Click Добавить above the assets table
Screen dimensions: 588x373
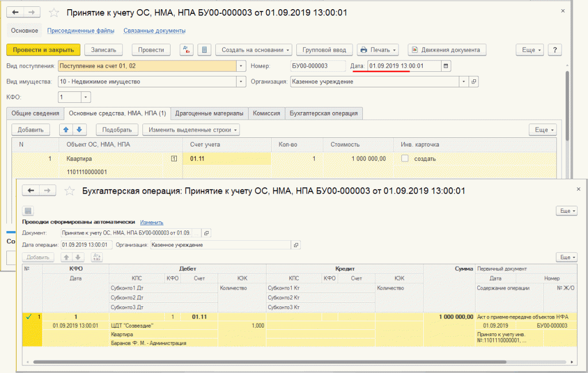pyautogui.click(x=31, y=130)
